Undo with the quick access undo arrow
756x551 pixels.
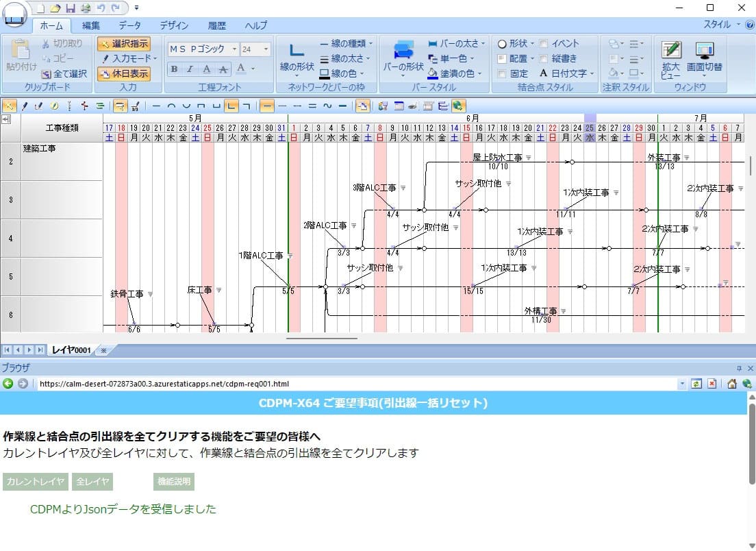tap(101, 8)
